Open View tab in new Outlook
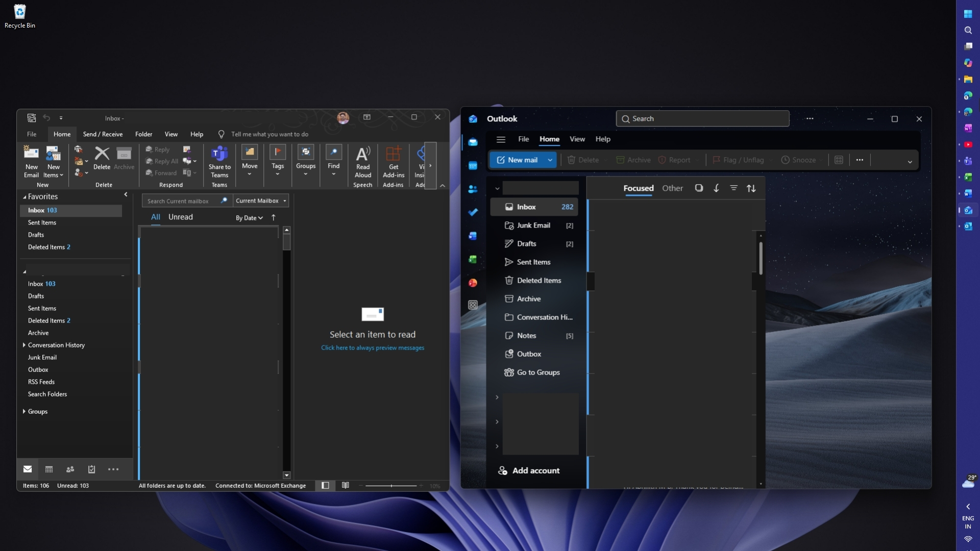The image size is (980, 551). point(577,139)
